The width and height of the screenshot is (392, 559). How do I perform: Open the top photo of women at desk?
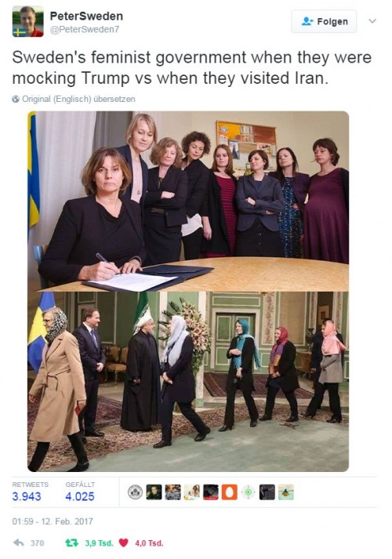(x=188, y=201)
